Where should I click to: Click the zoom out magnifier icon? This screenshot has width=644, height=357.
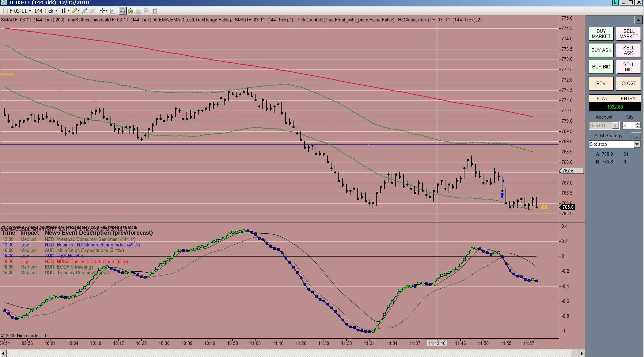click(x=92, y=11)
